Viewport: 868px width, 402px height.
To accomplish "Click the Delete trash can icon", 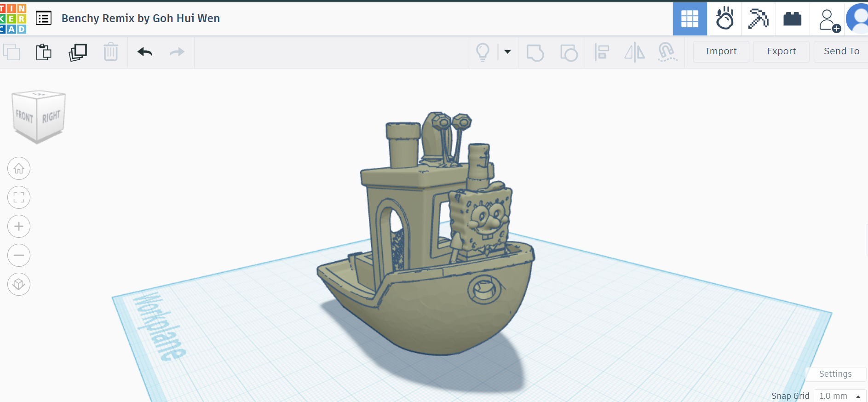I will coord(111,52).
